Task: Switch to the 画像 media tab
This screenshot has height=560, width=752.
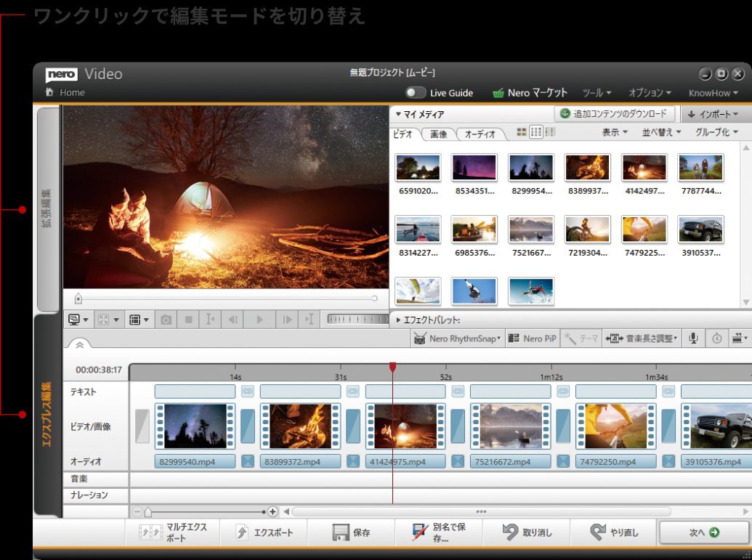Action: pyautogui.click(x=438, y=134)
